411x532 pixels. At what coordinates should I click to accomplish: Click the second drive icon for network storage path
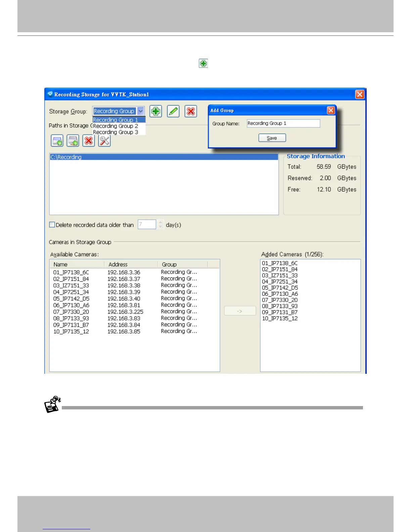73,141
